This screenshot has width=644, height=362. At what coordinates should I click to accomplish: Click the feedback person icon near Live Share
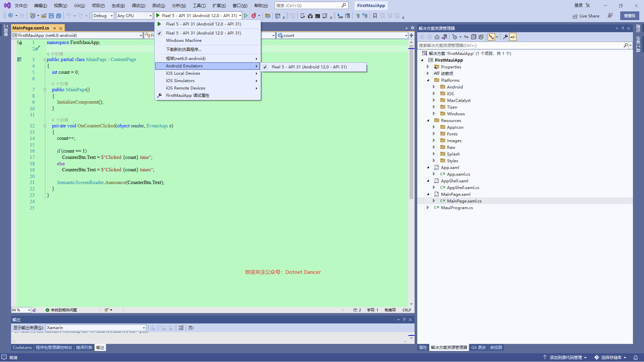[610, 16]
